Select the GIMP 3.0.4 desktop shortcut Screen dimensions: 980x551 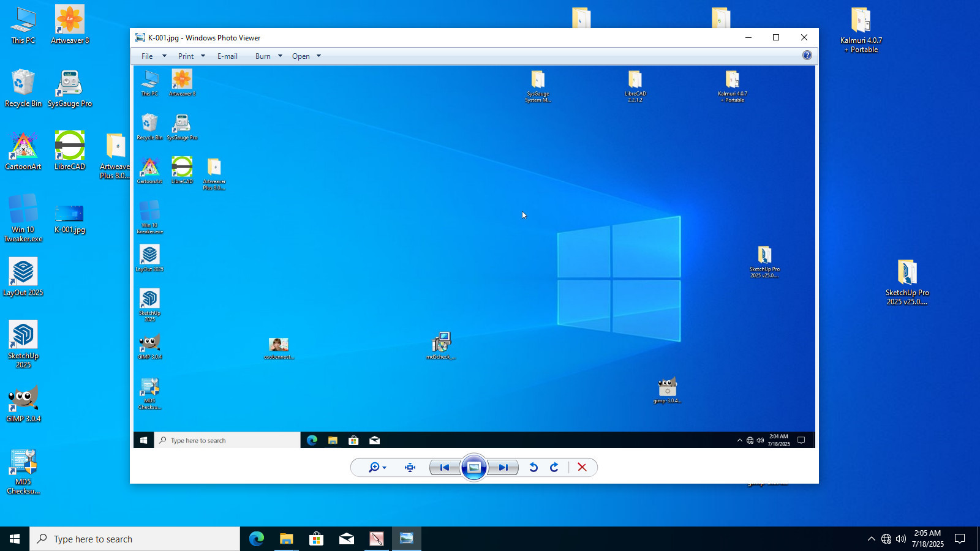click(23, 404)
